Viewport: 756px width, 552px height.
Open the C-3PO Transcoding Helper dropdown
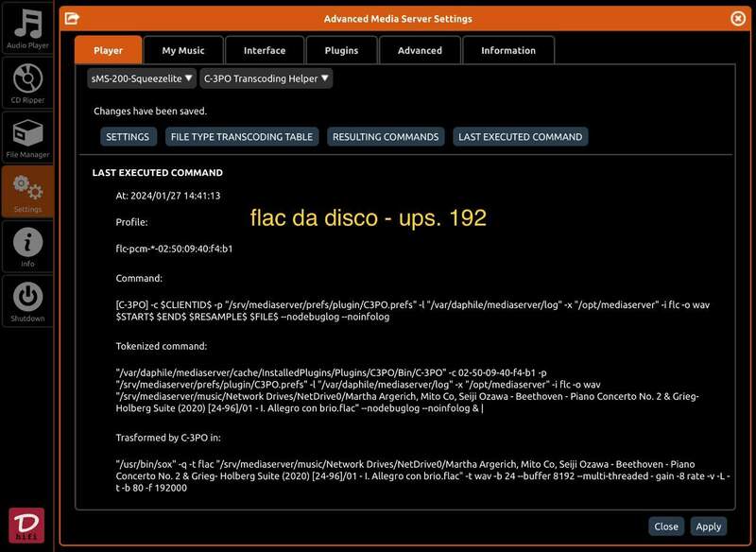[266, 78]
